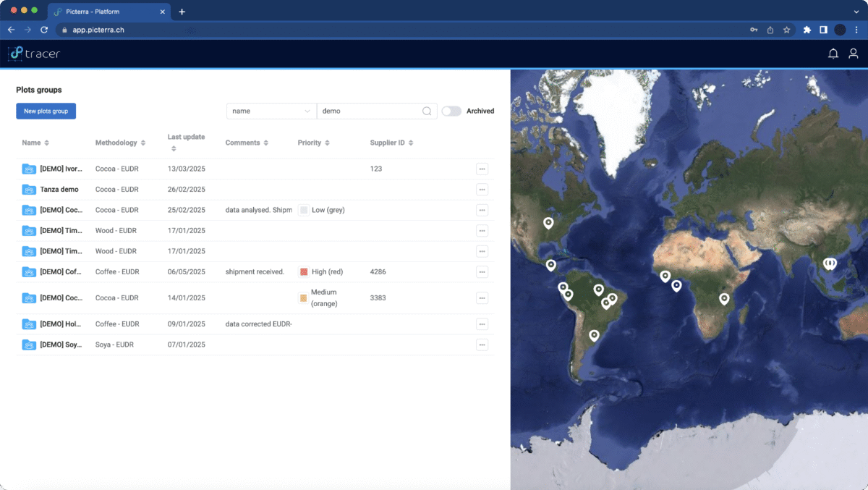Open the Tanza demo plots group

[x=59, y=190]
